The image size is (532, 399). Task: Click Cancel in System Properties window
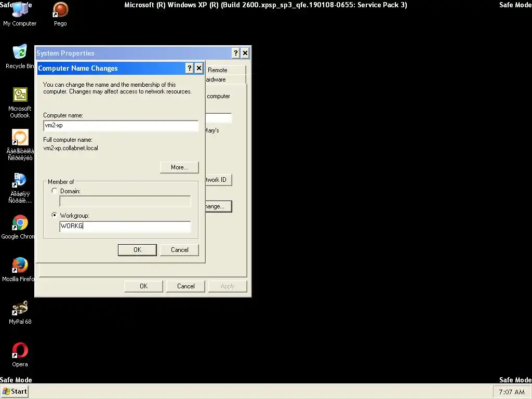(x=185, y=286)
